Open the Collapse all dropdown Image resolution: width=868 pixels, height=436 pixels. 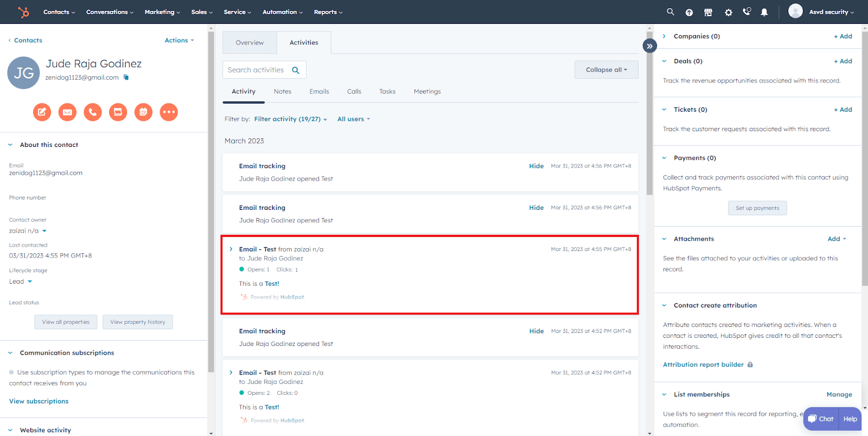(x=607, y=69)
